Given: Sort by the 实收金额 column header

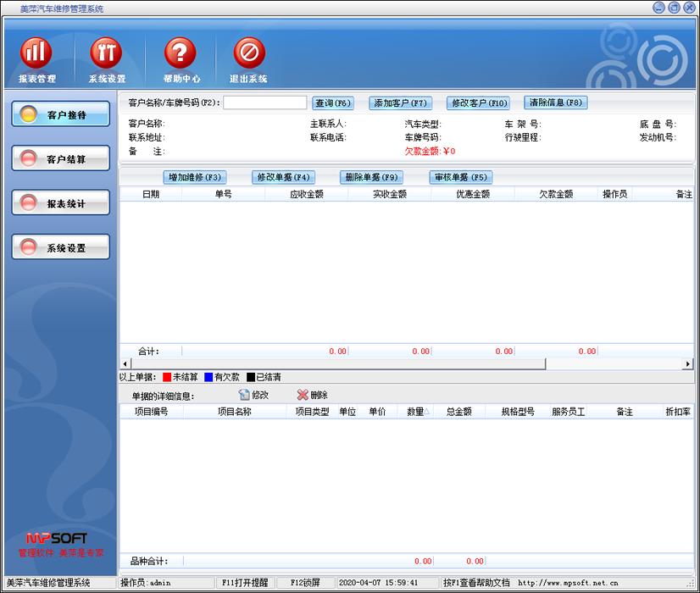Looking at the screenshot, I should [x=390, y=194].
